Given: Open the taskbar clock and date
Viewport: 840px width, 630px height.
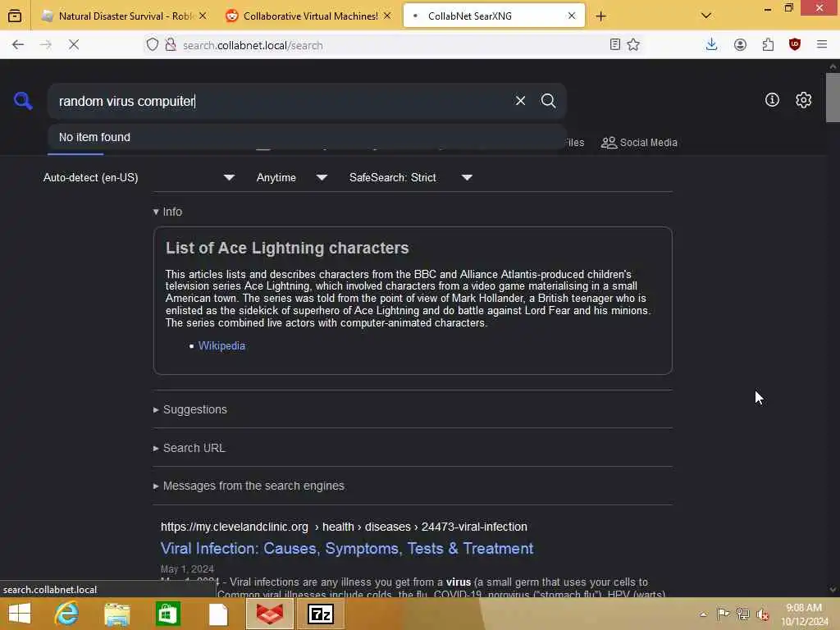Looking at the screenshot, I should click(x=805, y=614).
